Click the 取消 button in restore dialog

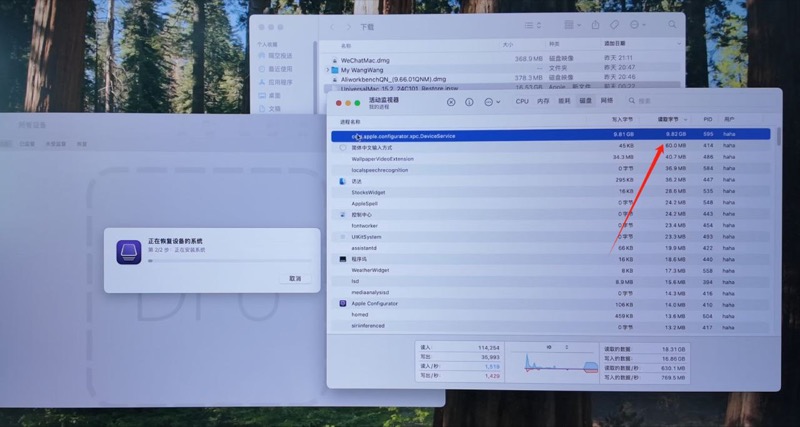tap(295, 278)
